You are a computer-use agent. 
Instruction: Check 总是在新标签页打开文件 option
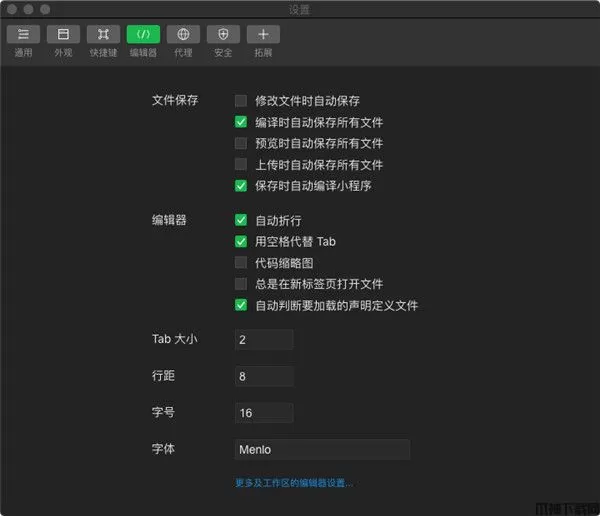[241, 284]
